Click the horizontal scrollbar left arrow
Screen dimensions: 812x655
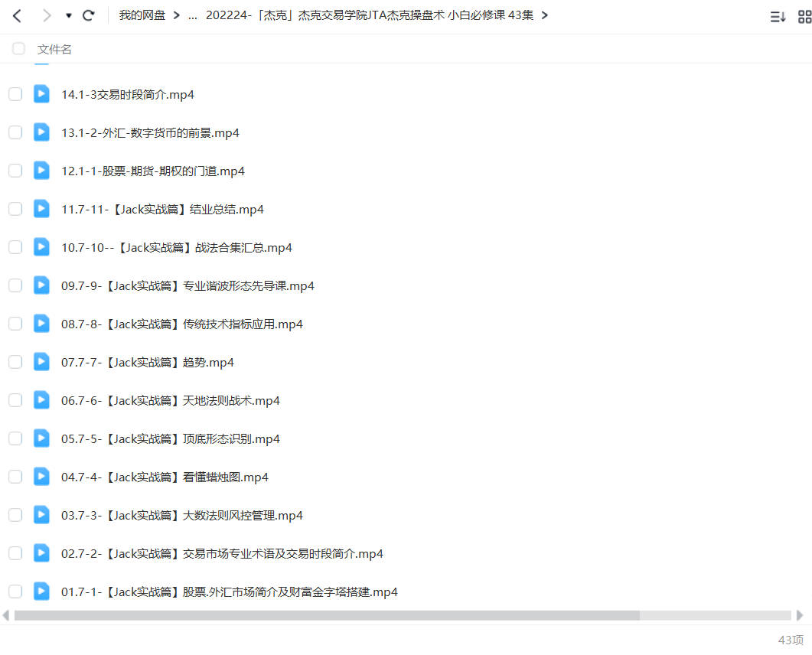[x=5, y=615]
